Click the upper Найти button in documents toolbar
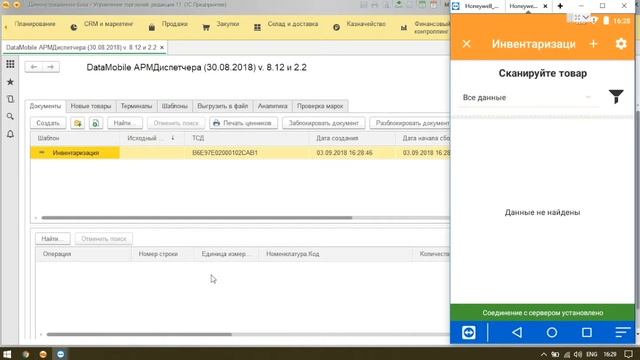This screenshot has height=360, width=640. (x=125, y=123)
